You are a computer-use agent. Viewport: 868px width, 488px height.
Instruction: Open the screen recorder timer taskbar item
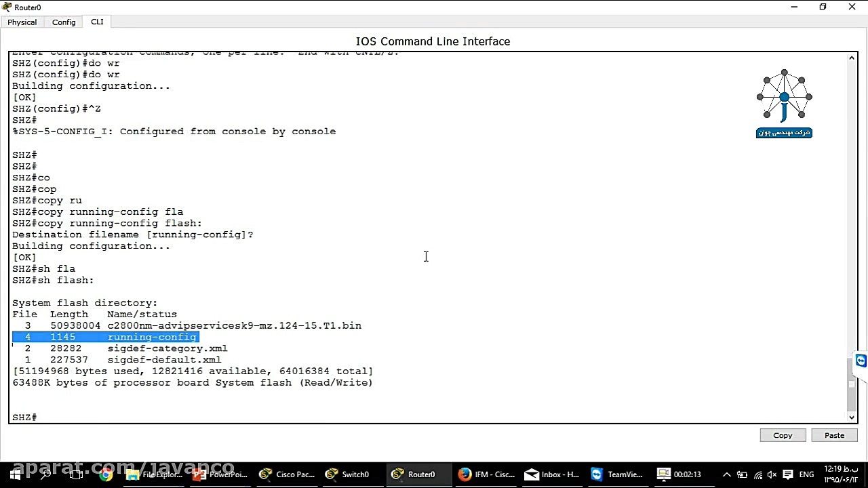click(679, 474)
